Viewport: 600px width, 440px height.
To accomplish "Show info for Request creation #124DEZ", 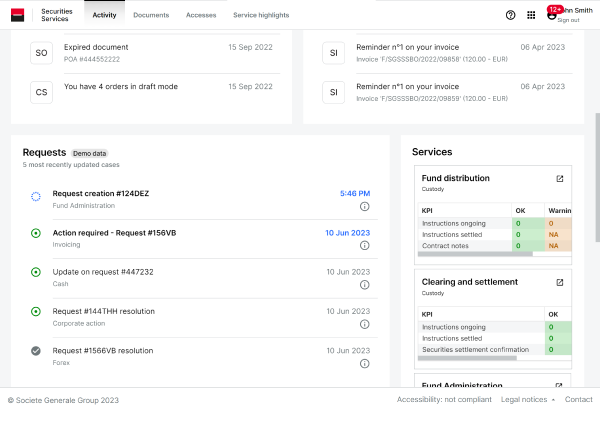I will [365, 207].
